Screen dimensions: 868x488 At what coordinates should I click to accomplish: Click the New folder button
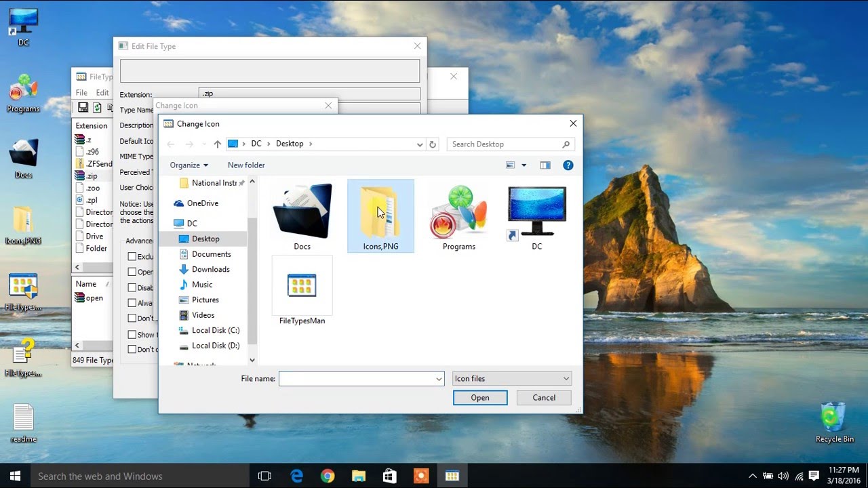(x=245, y=165)
